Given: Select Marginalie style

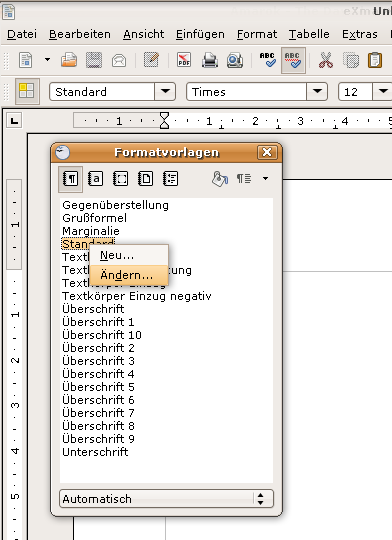Looking at the screenshot, I should 91,231.
